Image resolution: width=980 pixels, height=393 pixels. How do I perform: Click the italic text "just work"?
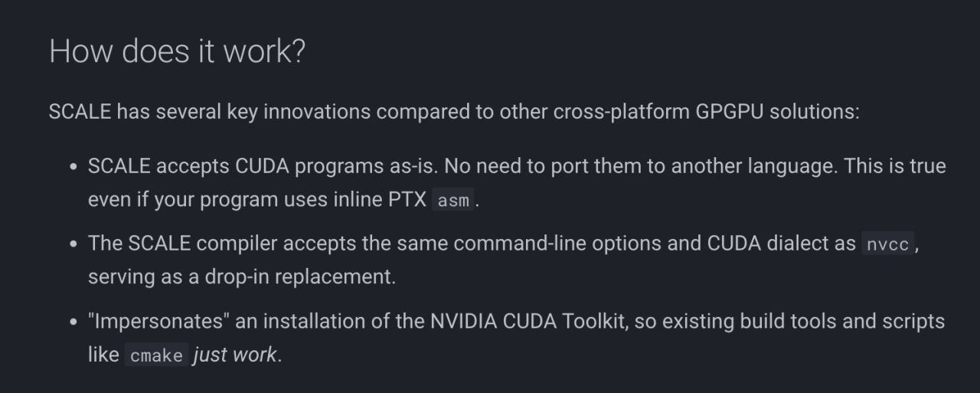point(235,355)
